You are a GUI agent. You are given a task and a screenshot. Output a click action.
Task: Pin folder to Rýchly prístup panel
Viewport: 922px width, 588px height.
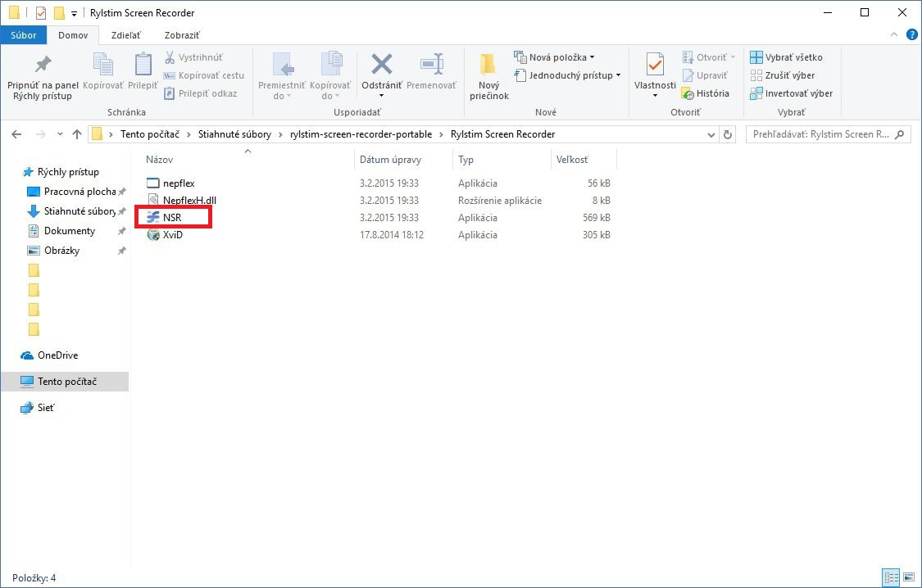click(x=43, y=78)
